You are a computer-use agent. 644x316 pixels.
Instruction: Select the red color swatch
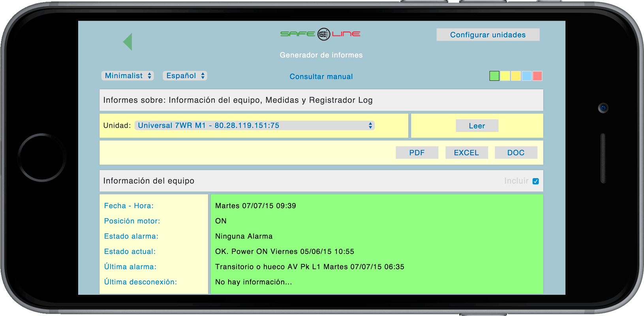point(537,76)
